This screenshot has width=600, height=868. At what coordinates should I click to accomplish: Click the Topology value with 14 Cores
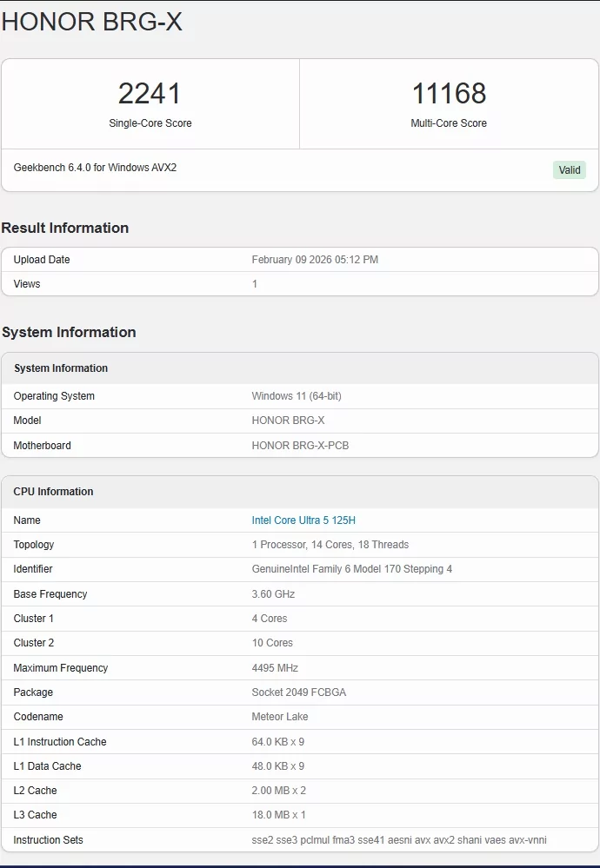[x=330, y=545]
